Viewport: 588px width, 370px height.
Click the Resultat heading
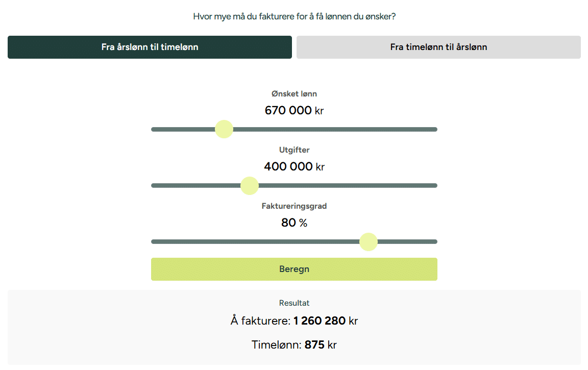tap(294, 303)
